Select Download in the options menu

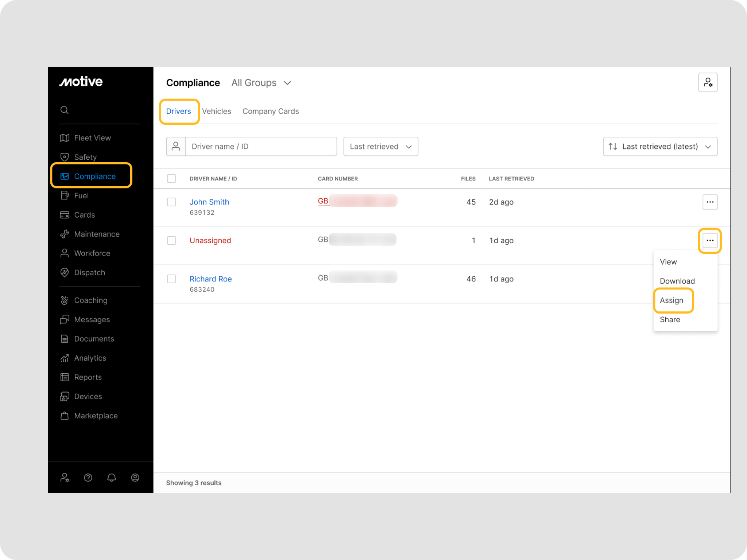(677, 281)
